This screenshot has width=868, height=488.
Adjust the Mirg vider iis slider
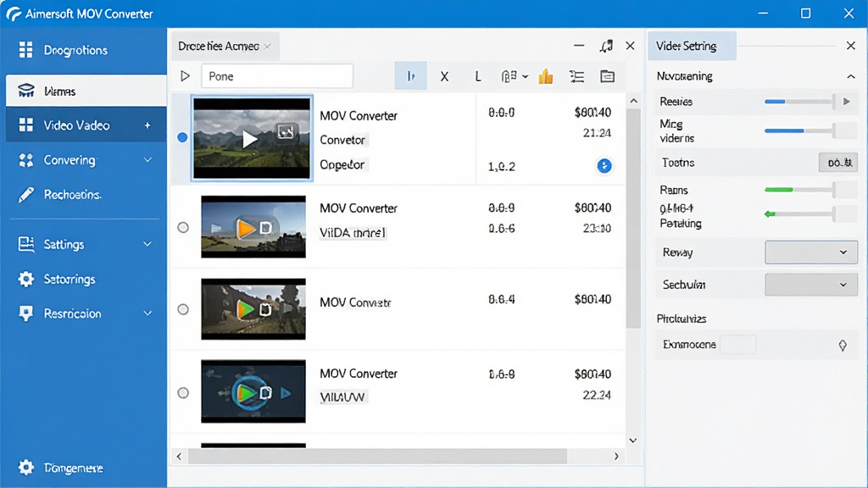click(x=800, y=130)
